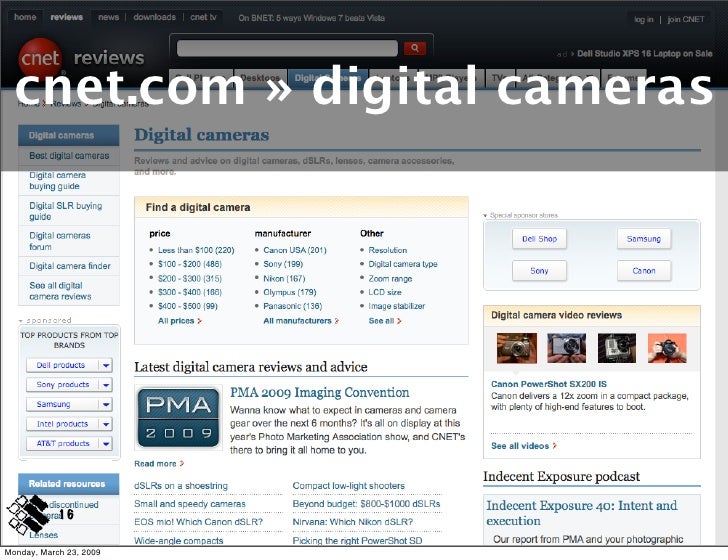Select Sony (199) manufacturer link
This screenshot has width=728, height=560.
(x=283, y=264)
